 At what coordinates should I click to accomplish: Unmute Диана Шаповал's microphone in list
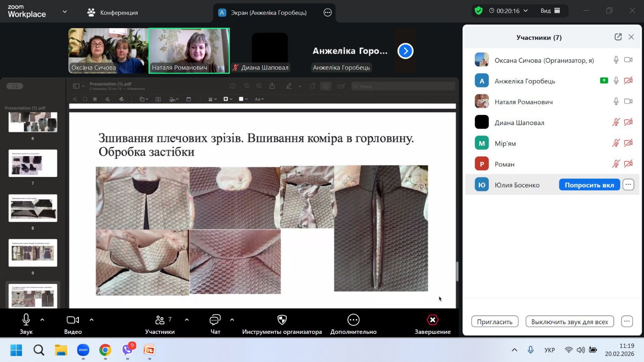(616, 122)
